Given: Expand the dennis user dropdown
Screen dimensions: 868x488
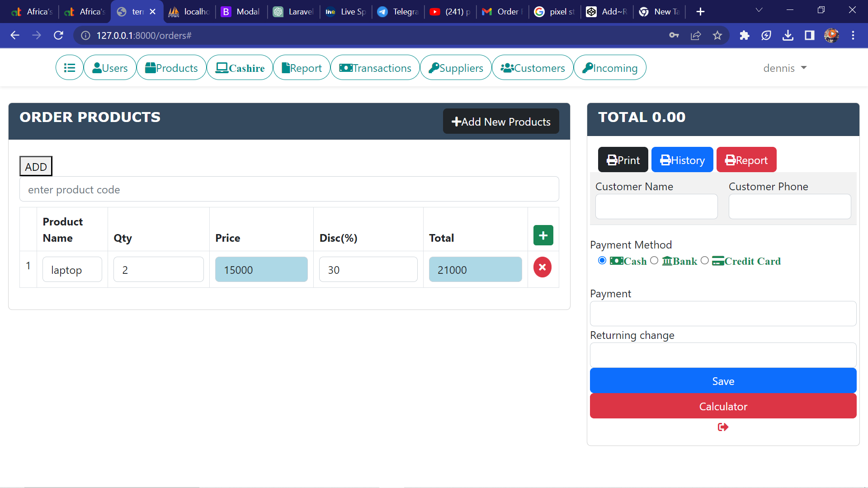Looking at the screenshot, I should [785, 68].
